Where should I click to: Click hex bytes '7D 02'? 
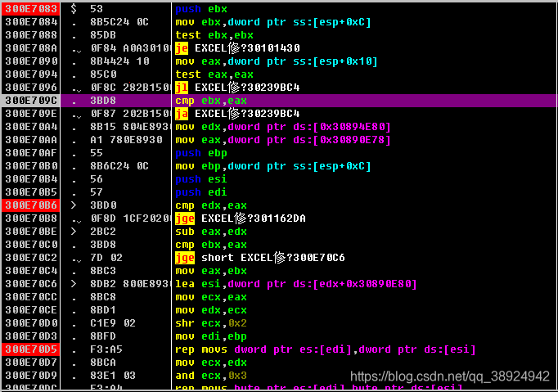106,258
